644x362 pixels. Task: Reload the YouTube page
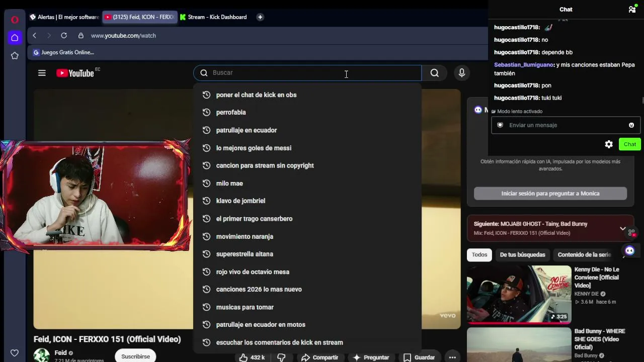(x=64, y=36)
